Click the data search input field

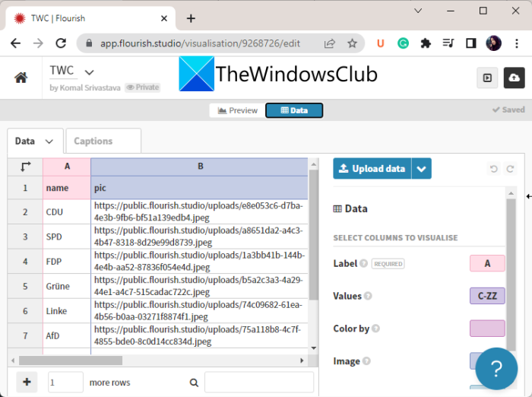[259, 383]
